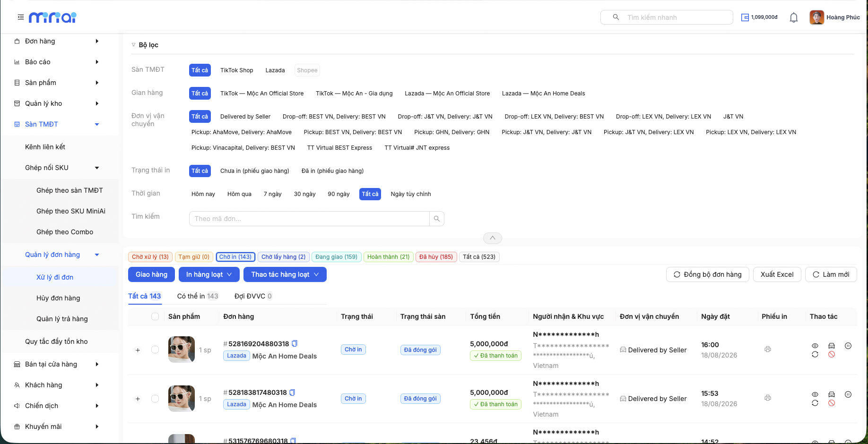The height and width of the screenshot is (444, 868).
Task: Focus the Tìm kiếm nhanh search field
Action: tap(667, 17)
